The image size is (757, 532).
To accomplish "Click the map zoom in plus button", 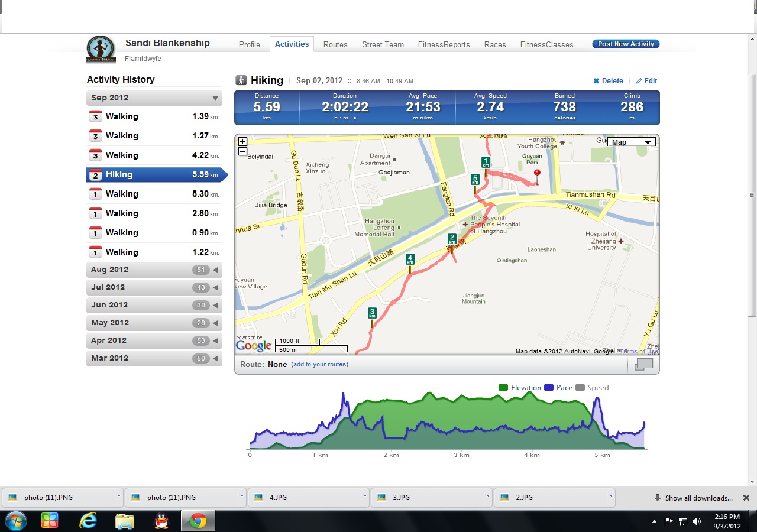I will (x=242, y=142).
